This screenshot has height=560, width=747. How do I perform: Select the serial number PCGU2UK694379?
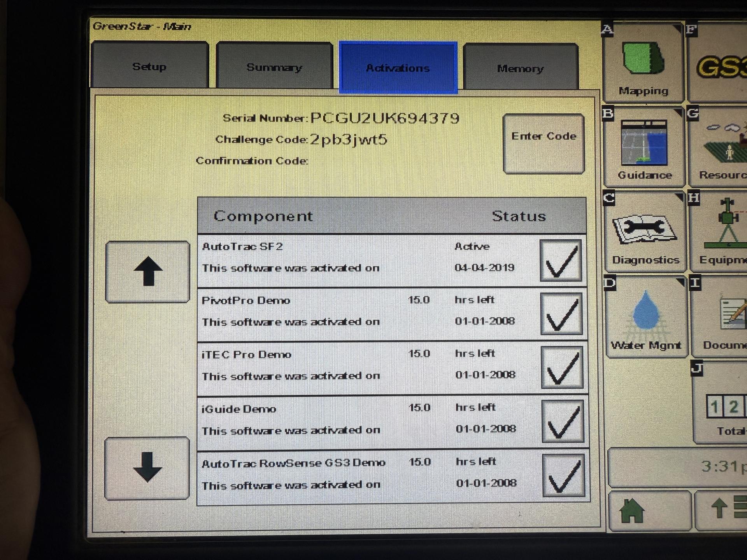(x=385, y=118)
